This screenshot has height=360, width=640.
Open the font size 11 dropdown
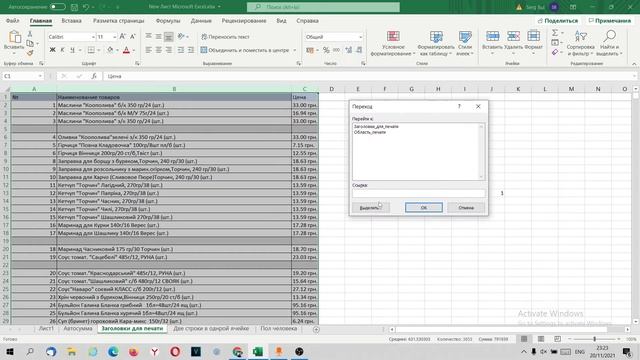click(114, 37)
